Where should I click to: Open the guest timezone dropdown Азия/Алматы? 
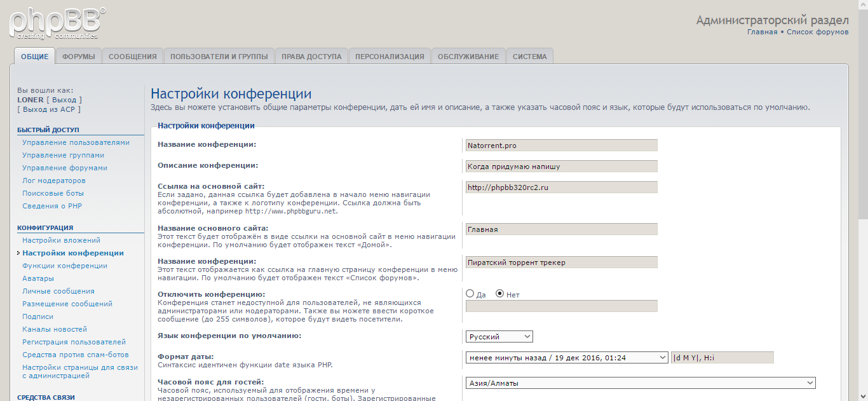click(x=641, y=383)
